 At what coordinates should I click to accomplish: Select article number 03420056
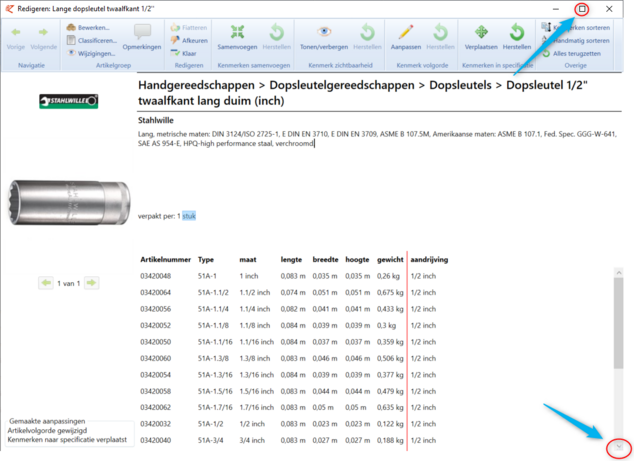coord(156,309)
